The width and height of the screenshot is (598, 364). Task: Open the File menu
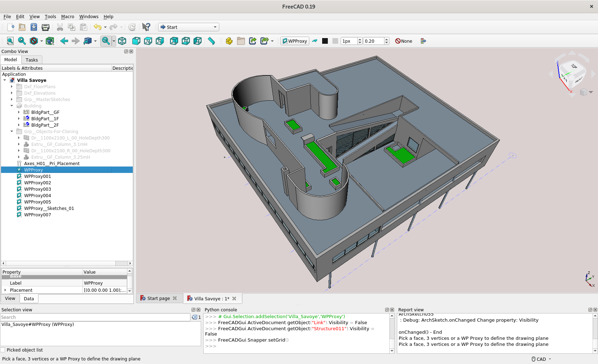(x=7, y=17)
